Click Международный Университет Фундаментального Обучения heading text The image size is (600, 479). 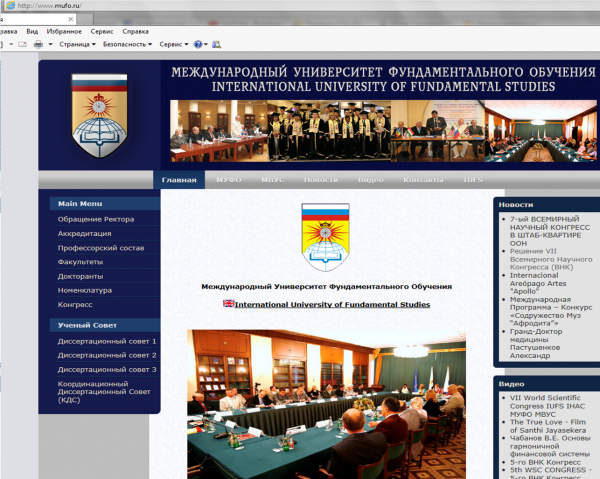[326, 287]
